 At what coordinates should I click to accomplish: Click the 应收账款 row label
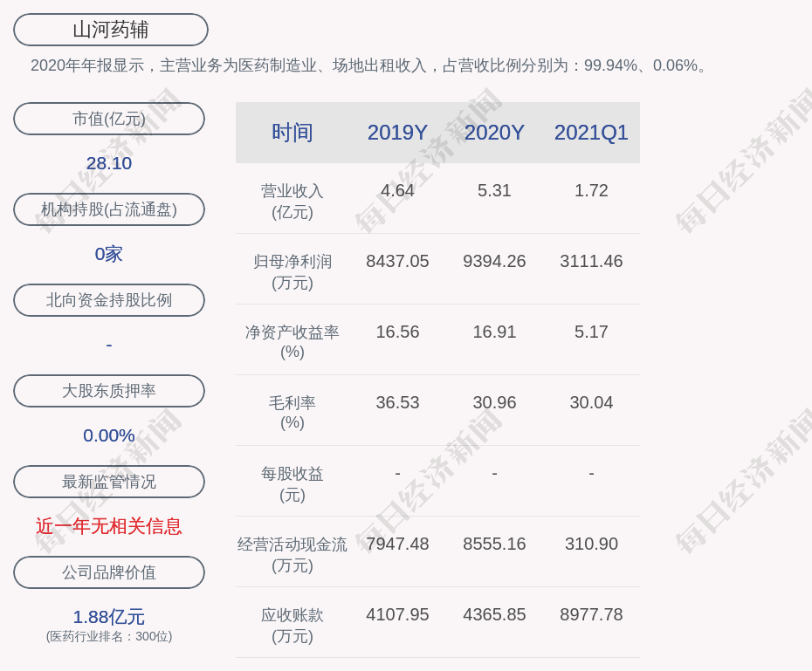pyautogui.click(x=292, y=625)
